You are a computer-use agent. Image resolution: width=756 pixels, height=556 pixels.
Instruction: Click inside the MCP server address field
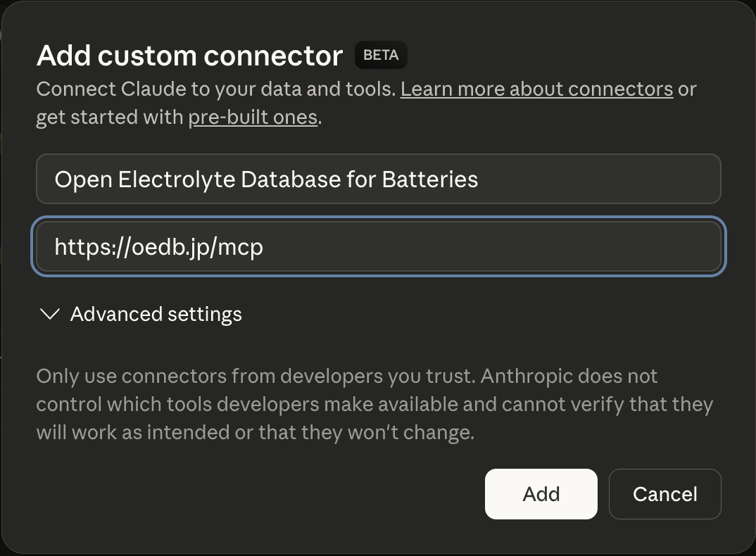379,246
